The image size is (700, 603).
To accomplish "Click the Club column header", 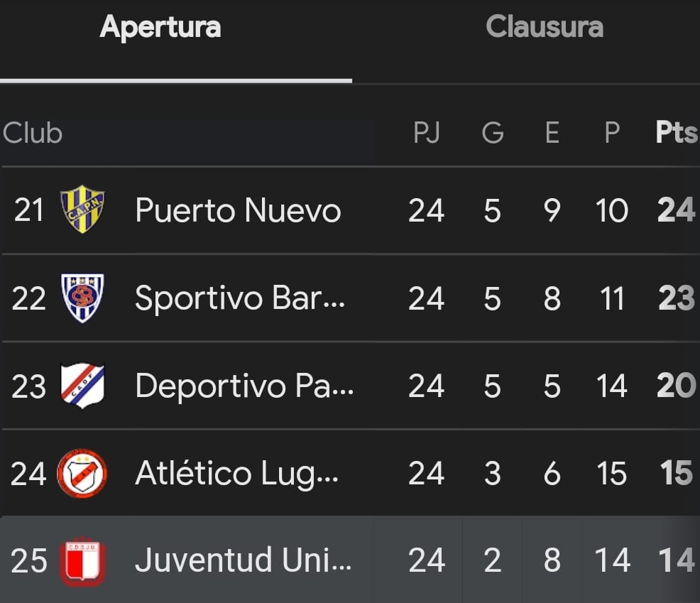I will point(33,133).
